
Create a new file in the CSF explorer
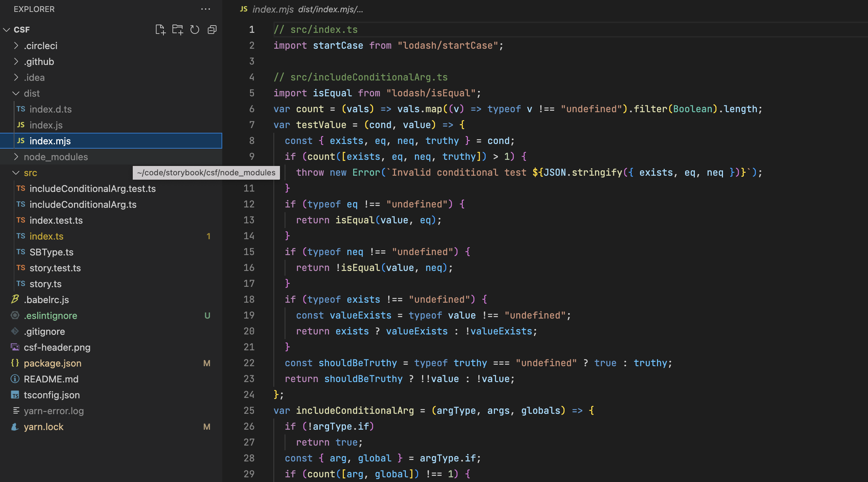coord(160,30)
